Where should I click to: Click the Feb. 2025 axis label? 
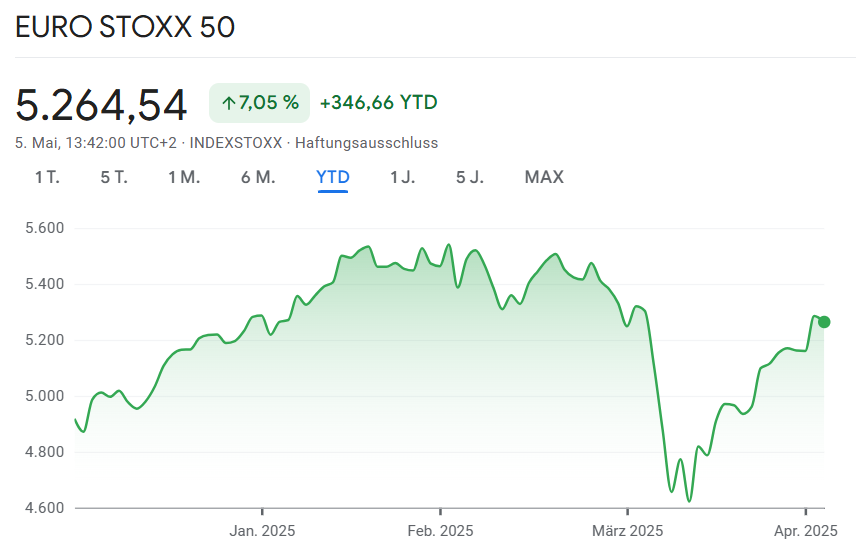(x=441, y=530)
